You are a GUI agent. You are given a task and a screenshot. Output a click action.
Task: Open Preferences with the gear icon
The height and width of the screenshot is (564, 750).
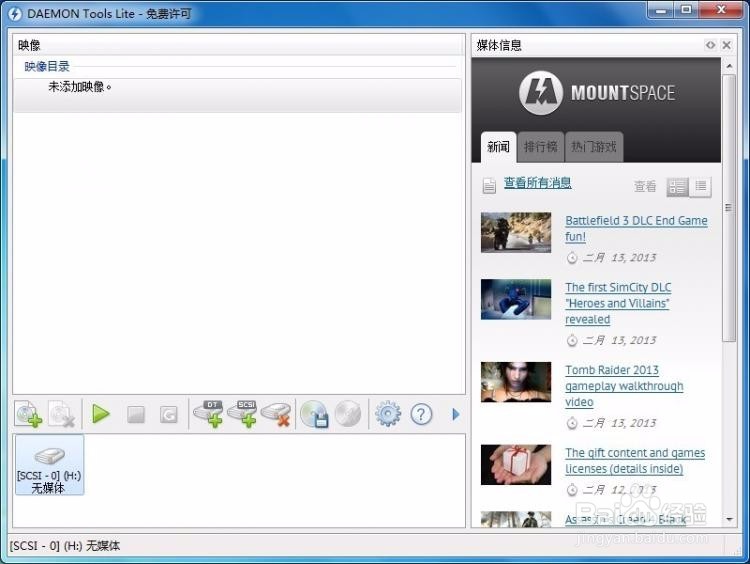(x=388, y=414)
